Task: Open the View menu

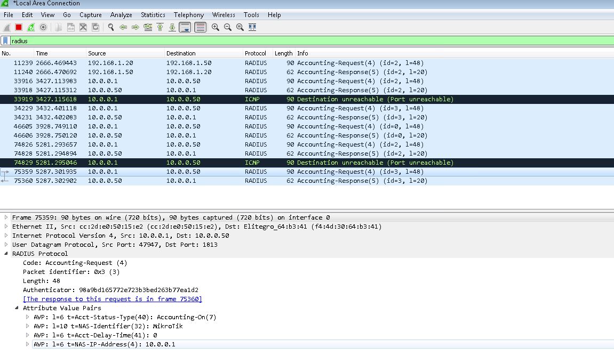Action: coord(48,15)
